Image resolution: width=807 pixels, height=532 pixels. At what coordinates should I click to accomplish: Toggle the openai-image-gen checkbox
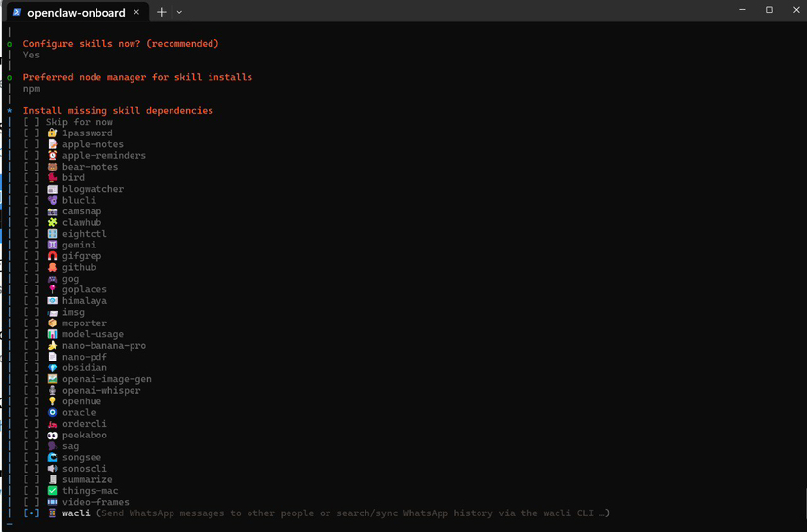31,379
